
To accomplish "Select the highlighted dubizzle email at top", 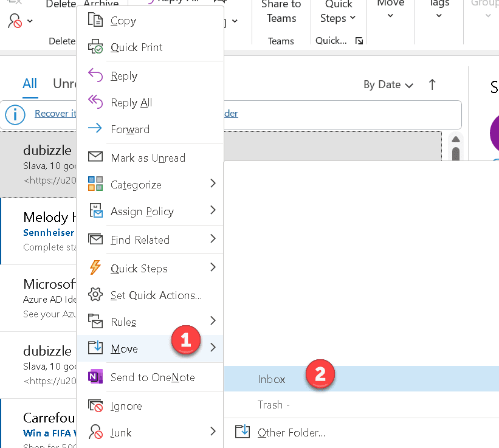I will click(38, 164).
